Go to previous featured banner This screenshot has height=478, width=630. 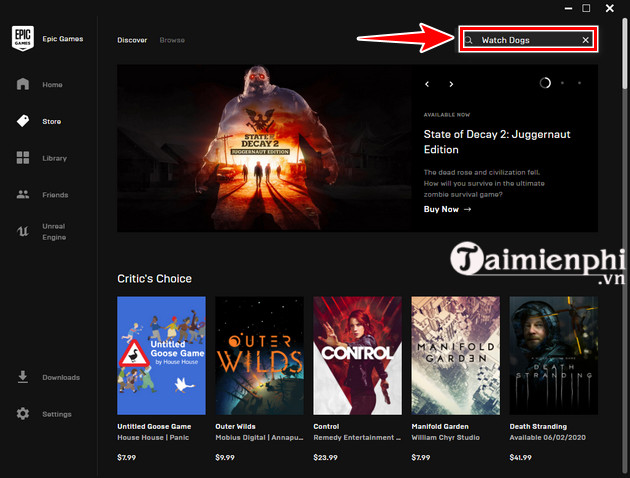427,84
